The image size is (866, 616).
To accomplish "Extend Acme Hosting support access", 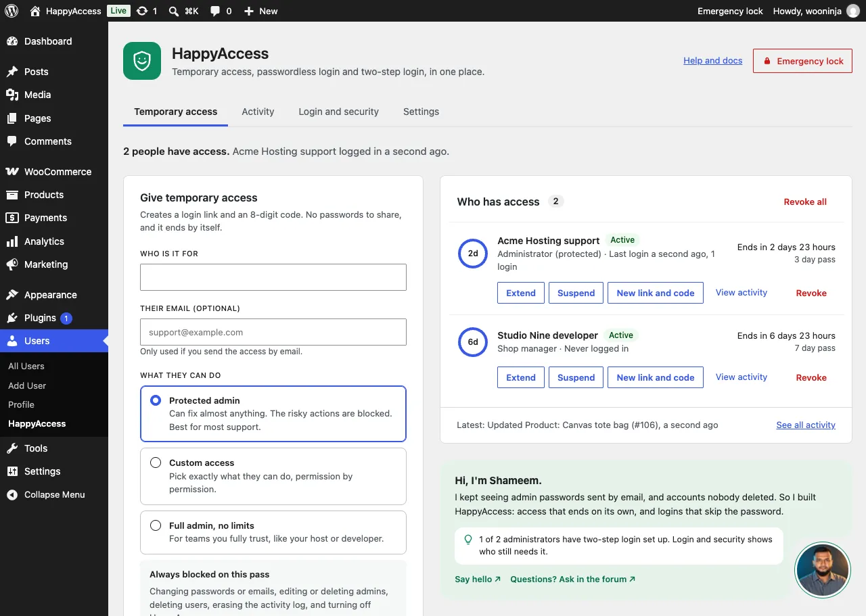I will [521, 293].
